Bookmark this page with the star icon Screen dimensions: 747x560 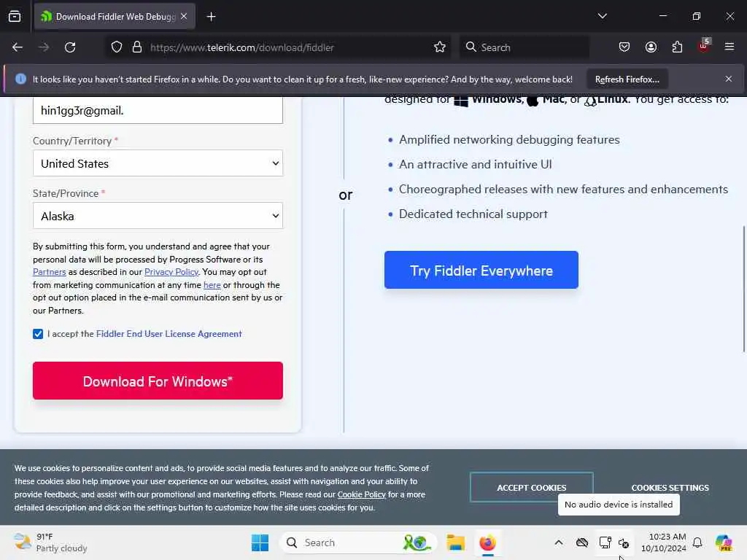coord(440,47)
